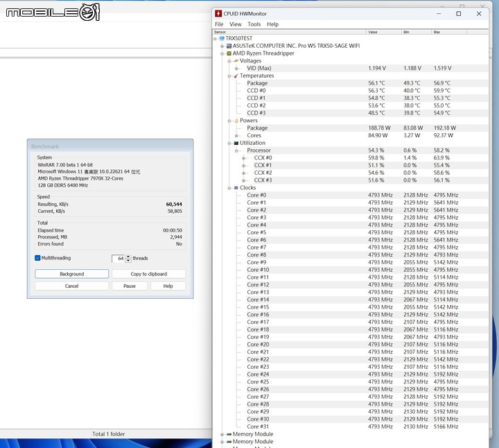Decrease thread count with down arrow

tap(128, 261)
